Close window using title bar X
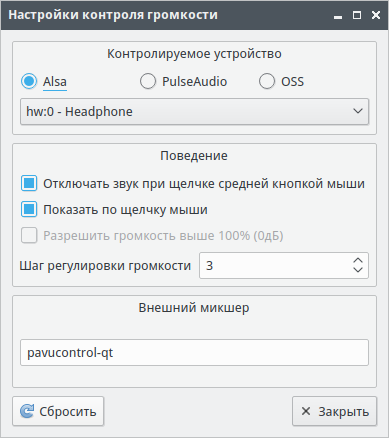Viewport: 389px width, 438px height. click(x=376, y=15)
